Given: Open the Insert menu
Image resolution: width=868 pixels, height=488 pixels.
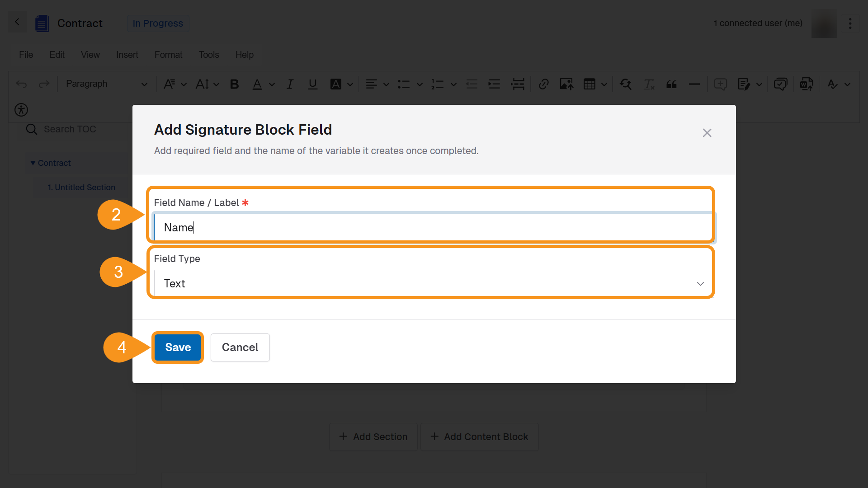Looking at the screenshot, I should [x=127, y=55].
